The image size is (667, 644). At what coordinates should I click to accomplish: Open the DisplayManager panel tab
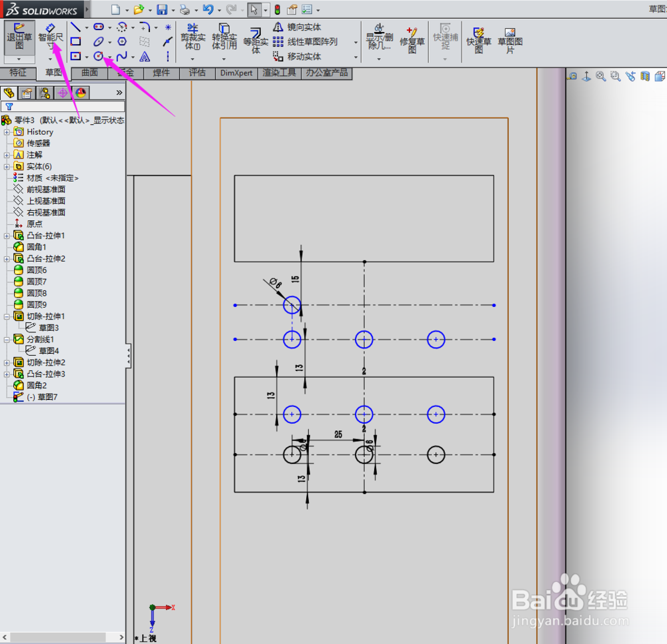tap(81, 93)
